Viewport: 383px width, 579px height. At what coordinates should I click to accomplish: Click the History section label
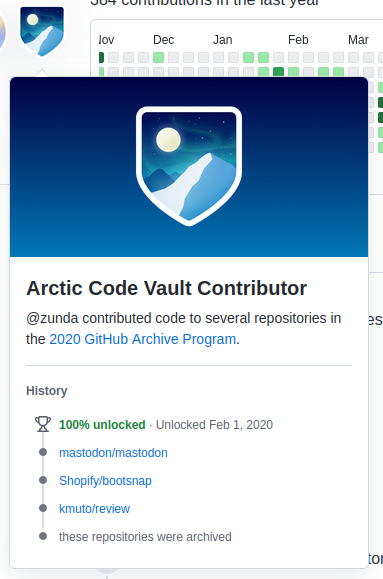pos(47,391)
